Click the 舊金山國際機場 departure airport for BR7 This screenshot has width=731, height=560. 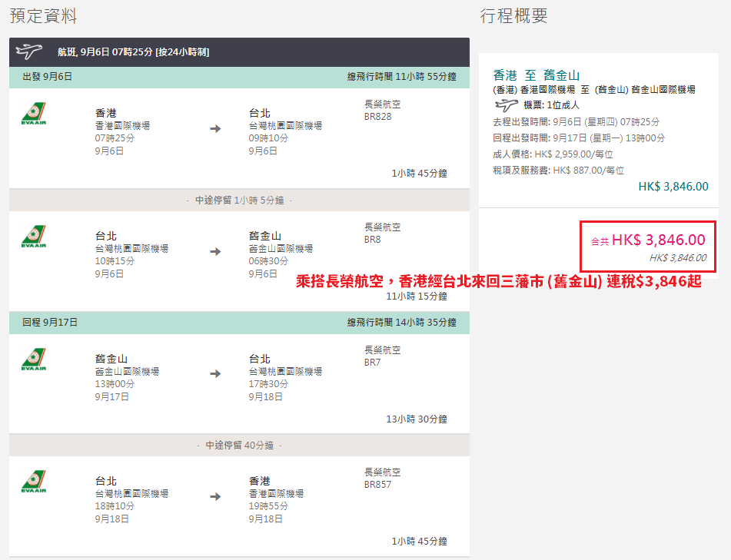128,372
